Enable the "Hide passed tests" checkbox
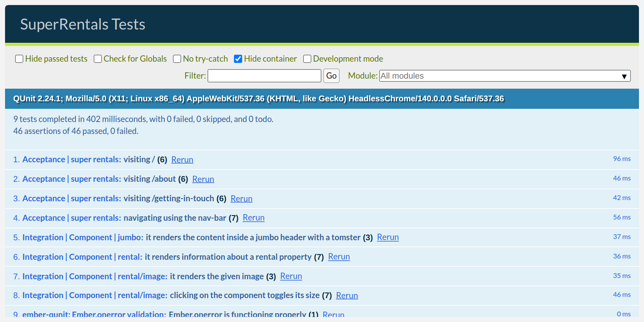 pyautogui.click(x=19, y=59)
